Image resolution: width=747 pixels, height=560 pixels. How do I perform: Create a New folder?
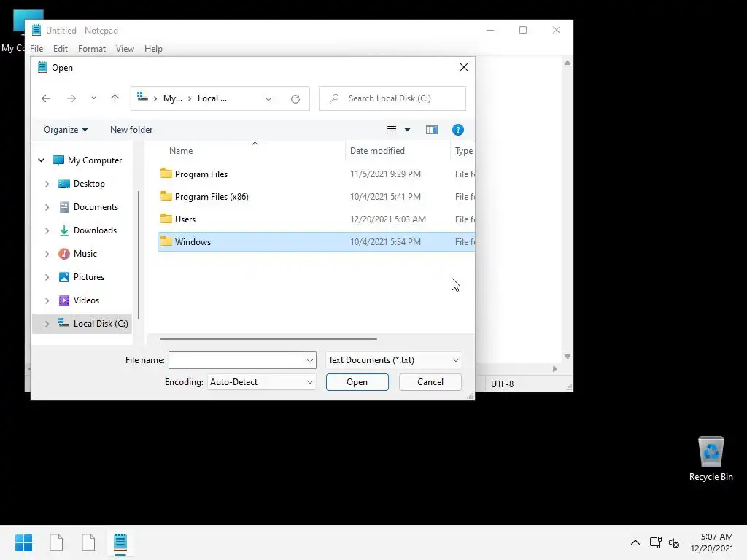tap(131, 130)
